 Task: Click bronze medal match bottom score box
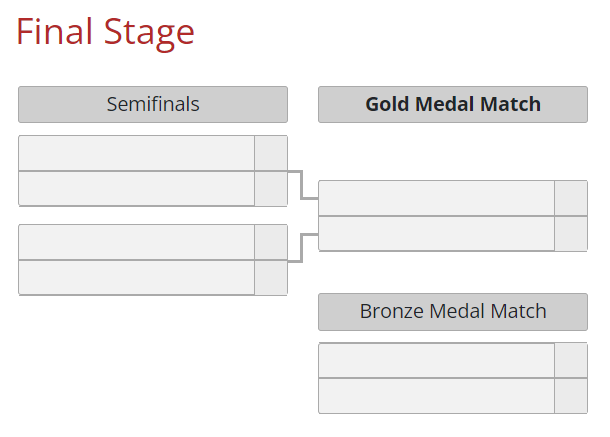pos(571,396)
